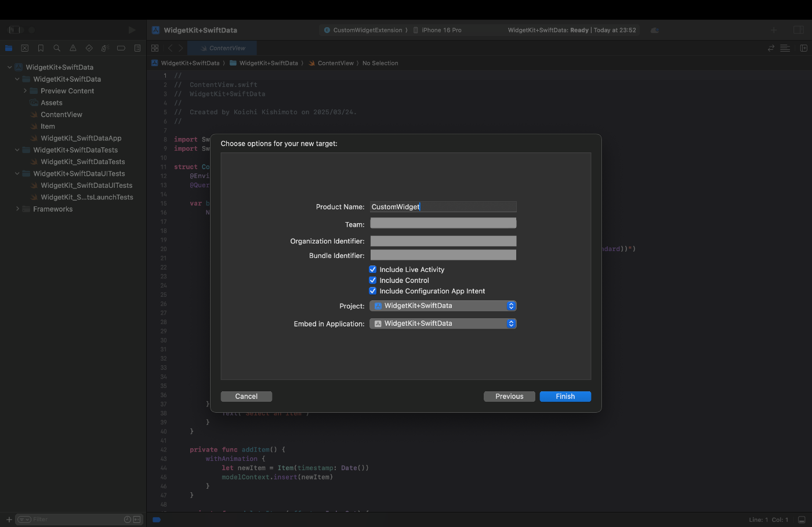This screenshot has height=527, width=812.
Task: Open the Breakpoint navigator icon
Action: 121,48
